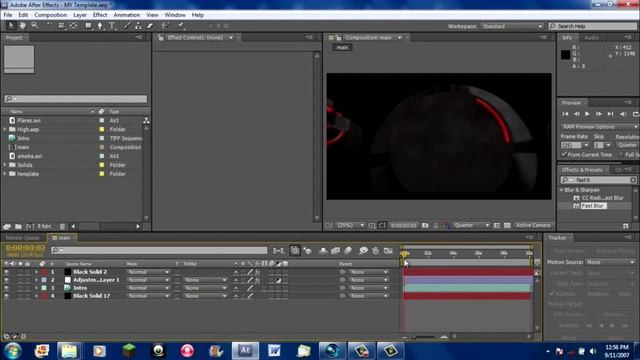Open Motion Source dropdown in Tracker

click(x=611, y=262)
